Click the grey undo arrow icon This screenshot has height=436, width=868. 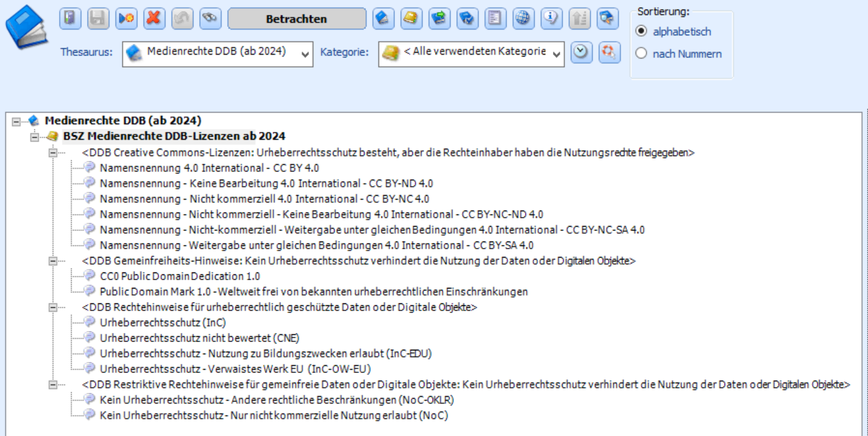[x=181, y=19]
